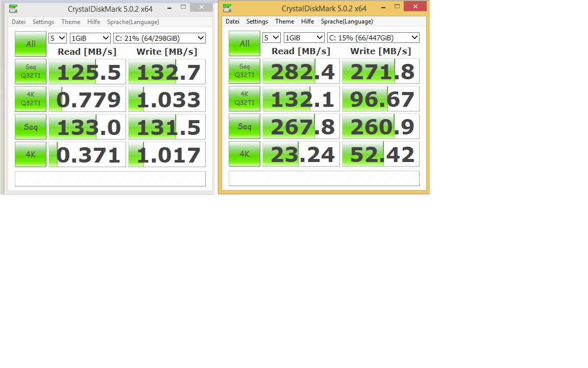Viewport: 588px width, 368px height.
Task: Close the left CrystalDiskMark window
Action: (x=202, y=7)
